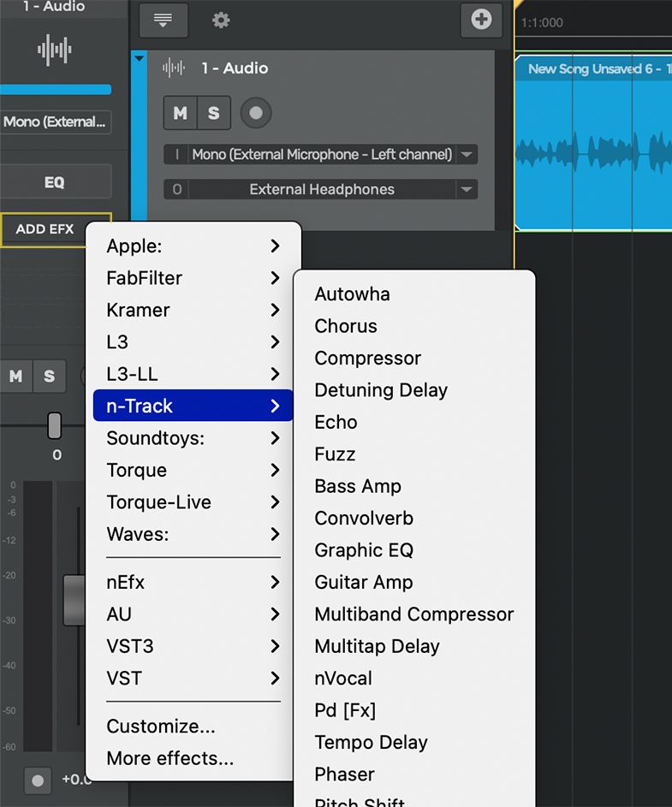Add the Bass Amp effect
Viewport: 672px width, 807px height.
[x=414, y=486]
